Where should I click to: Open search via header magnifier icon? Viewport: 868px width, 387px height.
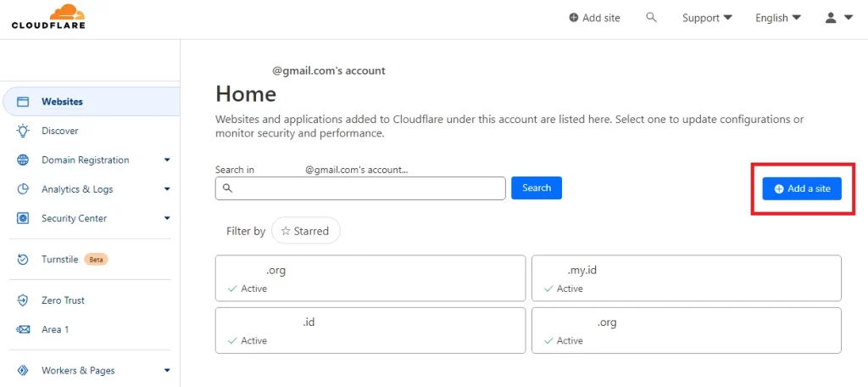(x=652, y=17)
